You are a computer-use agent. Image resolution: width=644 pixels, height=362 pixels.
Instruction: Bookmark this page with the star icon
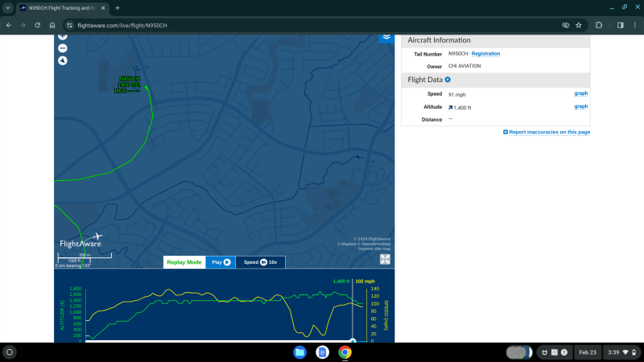(578, 25)
